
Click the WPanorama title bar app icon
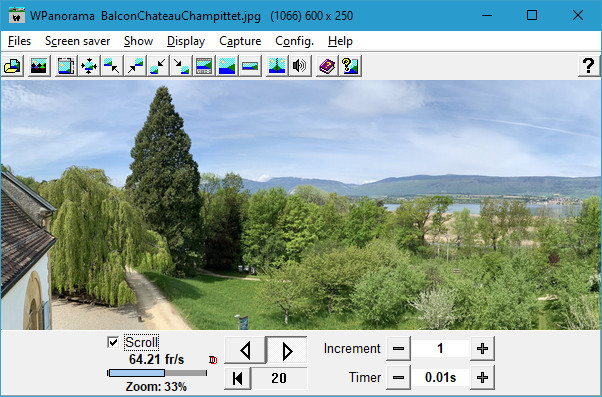pos(17,15)
